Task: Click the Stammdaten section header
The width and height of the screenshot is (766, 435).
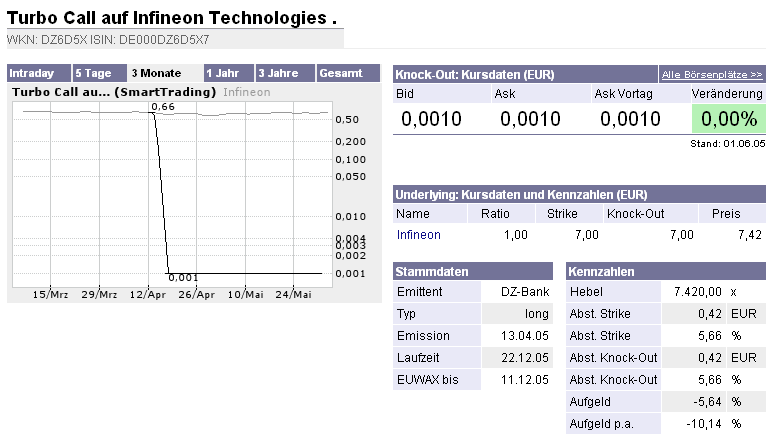Action: click(473, 271)
